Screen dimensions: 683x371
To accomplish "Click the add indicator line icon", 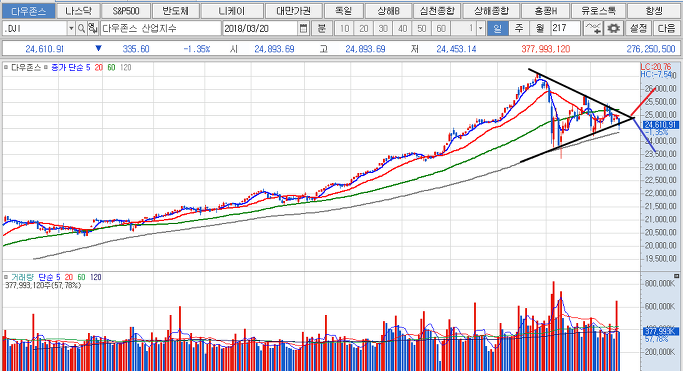I will point(592,29).
